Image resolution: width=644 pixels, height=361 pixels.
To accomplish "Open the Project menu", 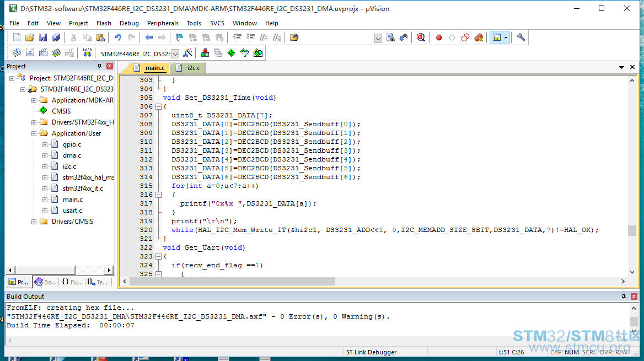I will (78, 23).
